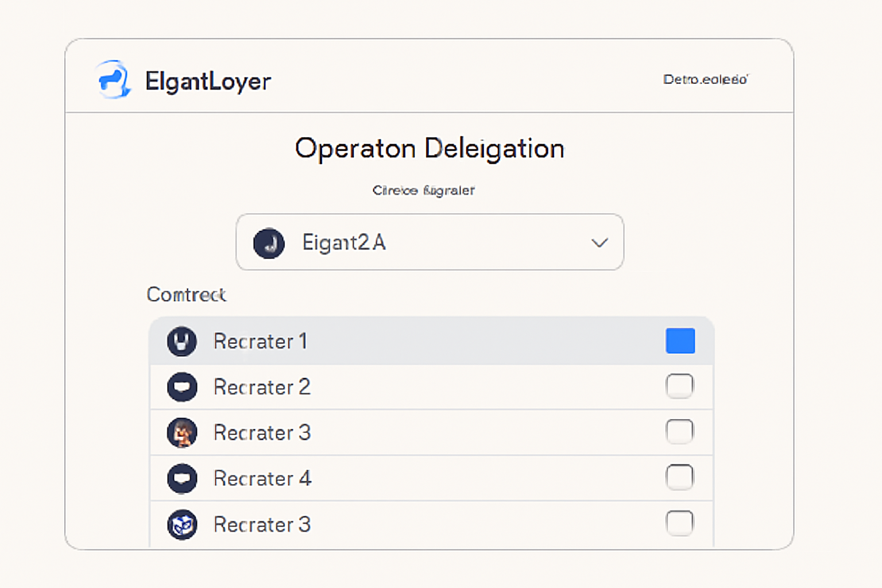
Task: Click the chevron on the token selector
Action: point(599,243)
